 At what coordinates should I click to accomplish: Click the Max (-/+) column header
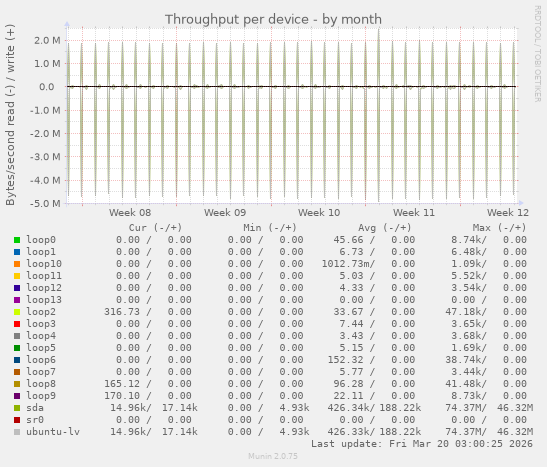point(500,228)
